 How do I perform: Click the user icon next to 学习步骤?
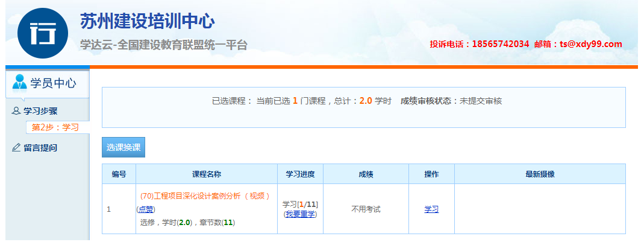click(x=16, y=111)
